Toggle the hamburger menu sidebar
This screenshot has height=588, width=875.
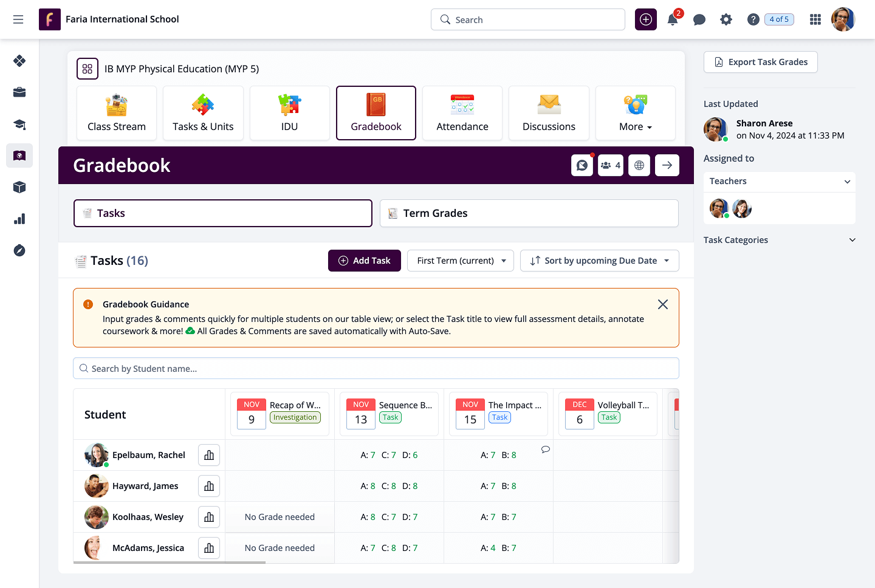pyautogui.click(x=18, y=19)
